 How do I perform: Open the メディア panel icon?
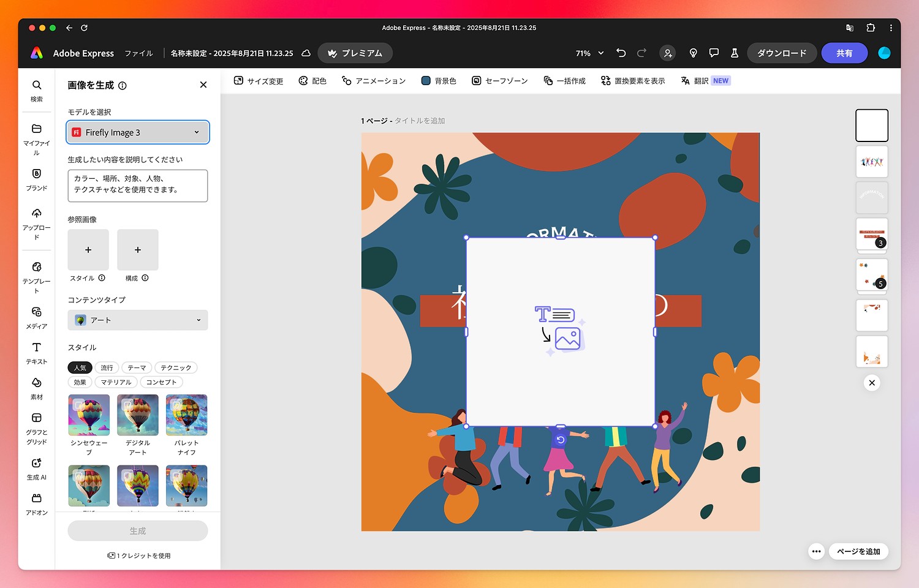pos(36,317)
